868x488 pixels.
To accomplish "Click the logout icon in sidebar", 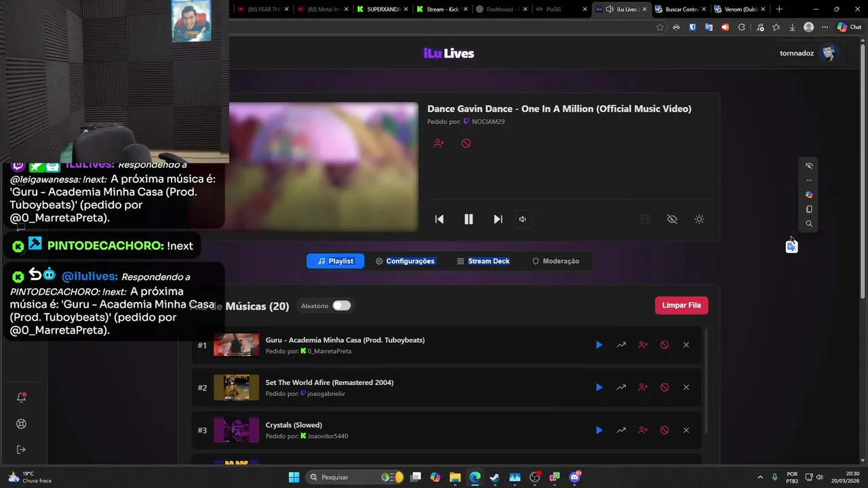I will 21,449.
